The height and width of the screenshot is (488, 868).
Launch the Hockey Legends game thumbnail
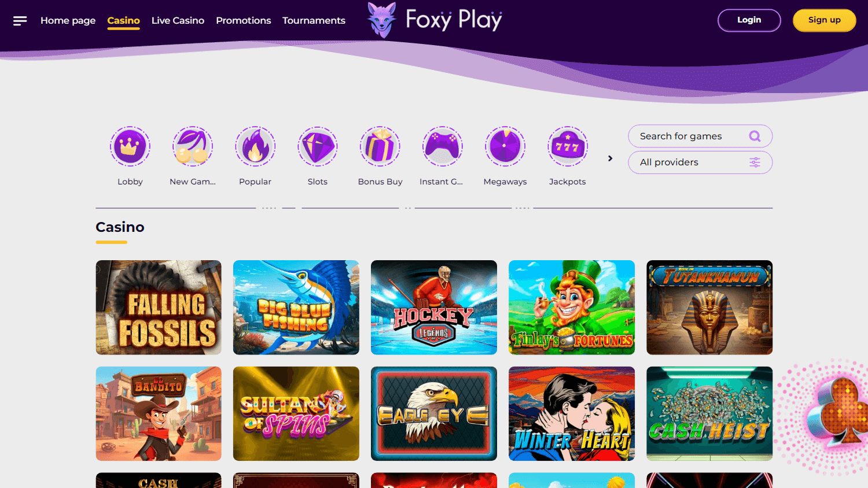tap(434, 308)
